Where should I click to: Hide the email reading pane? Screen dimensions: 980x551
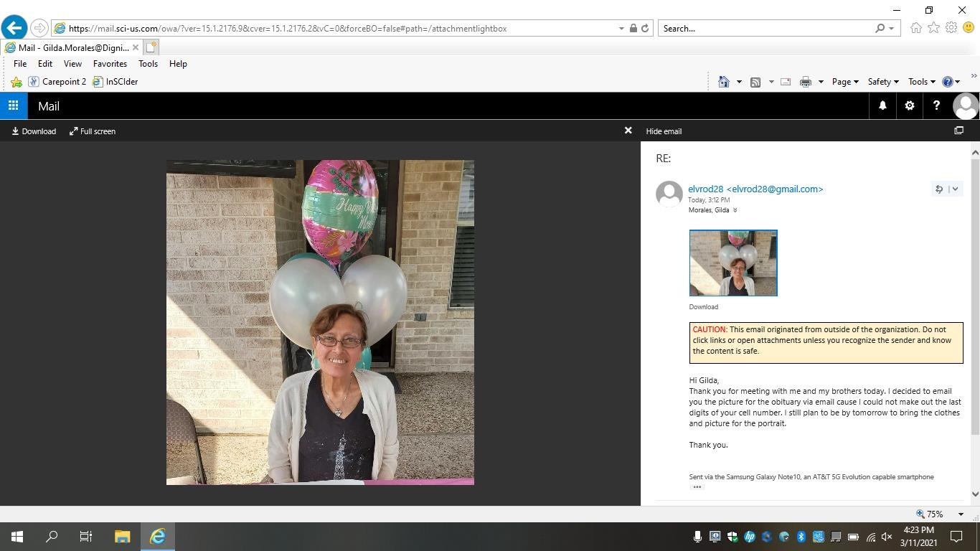tap(663, 131)
